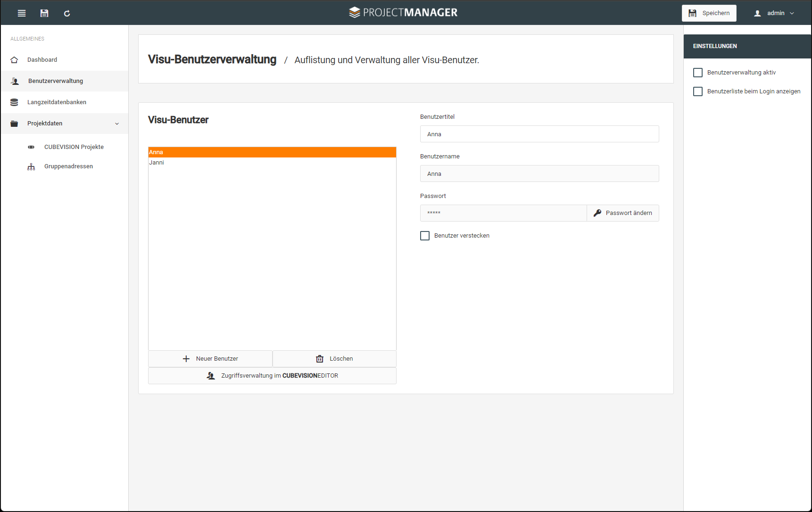Screen dimensions: 812x512
Task: Open the admin account dropdown arrow
Action: (x=792, y=13)
